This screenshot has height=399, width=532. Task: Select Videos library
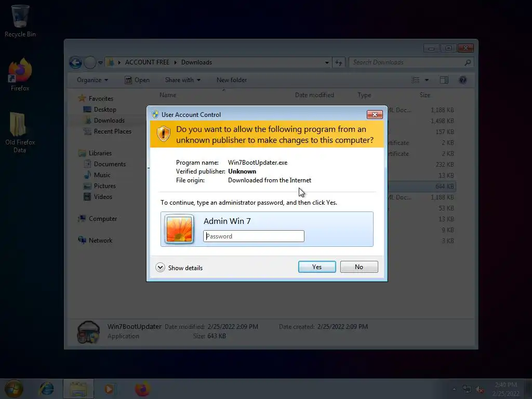pos(103,197)
